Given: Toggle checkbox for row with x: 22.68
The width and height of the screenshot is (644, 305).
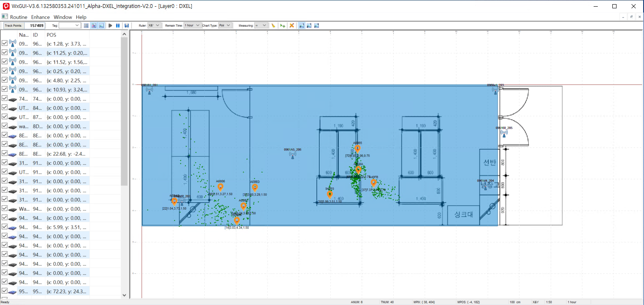Looking at the screenshot, I should (x=5, y=154).
